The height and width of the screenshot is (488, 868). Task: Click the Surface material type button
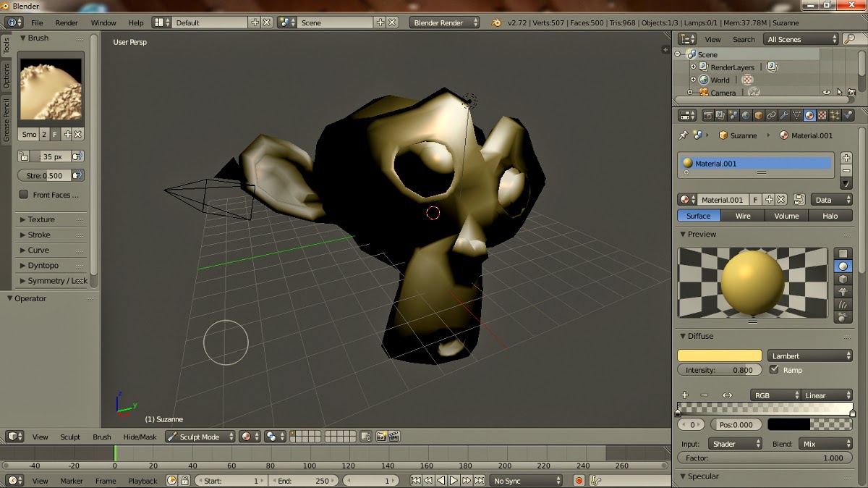tap(699, 216)
